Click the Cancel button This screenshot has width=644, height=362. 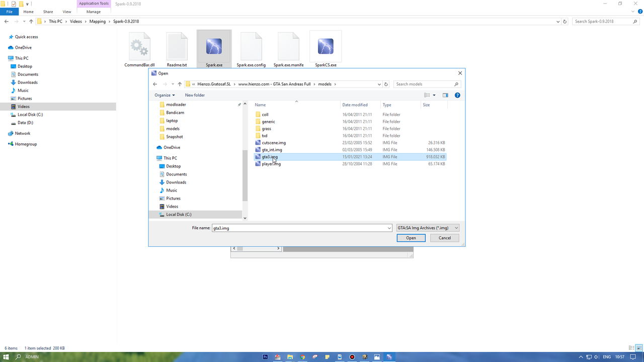(x=445, y=238)
